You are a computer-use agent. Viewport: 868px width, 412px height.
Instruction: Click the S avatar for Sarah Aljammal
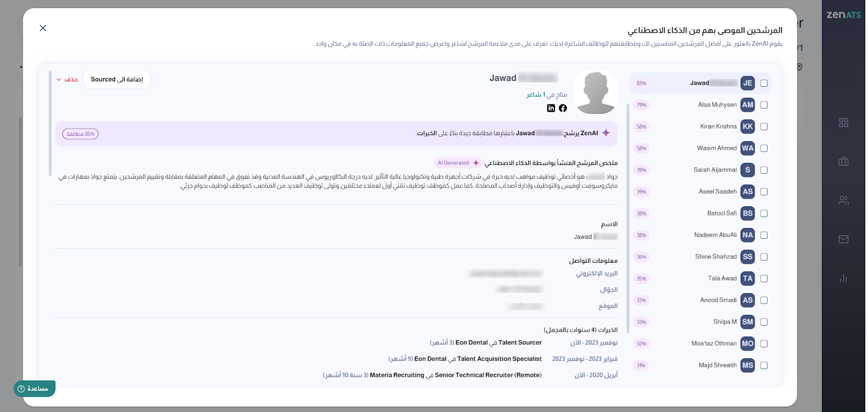[x=748, y=170]
